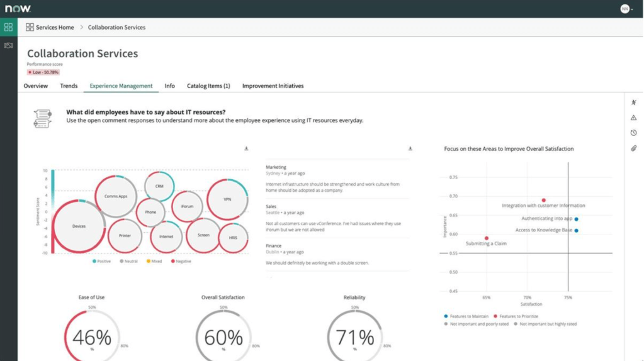Screen dimensions: 644x361
Task: Open the grid dashboard icon in left sidebar
Action: [x=8, y=27]
